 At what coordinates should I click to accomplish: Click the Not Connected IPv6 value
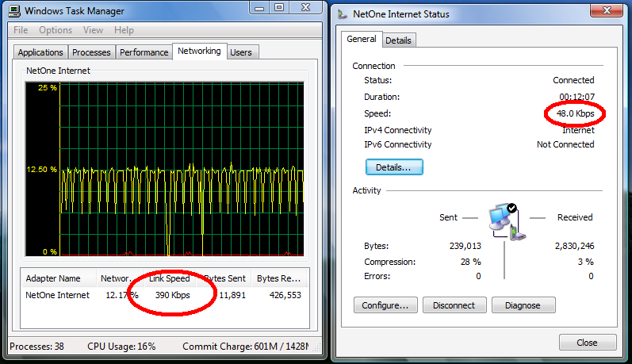point(565,144)
